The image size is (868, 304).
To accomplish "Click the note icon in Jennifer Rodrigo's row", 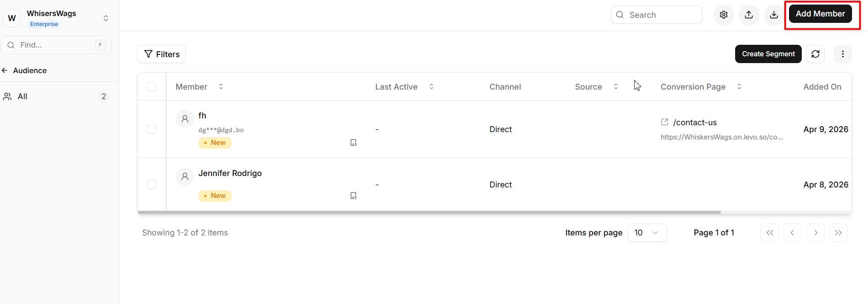I will (353, 196).
